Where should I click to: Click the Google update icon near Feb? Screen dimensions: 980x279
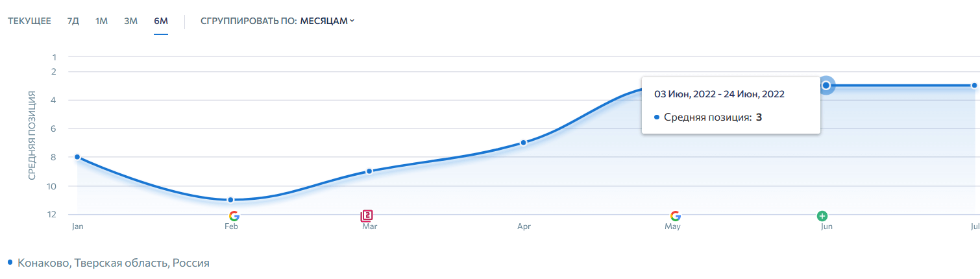tap(234, 216)
